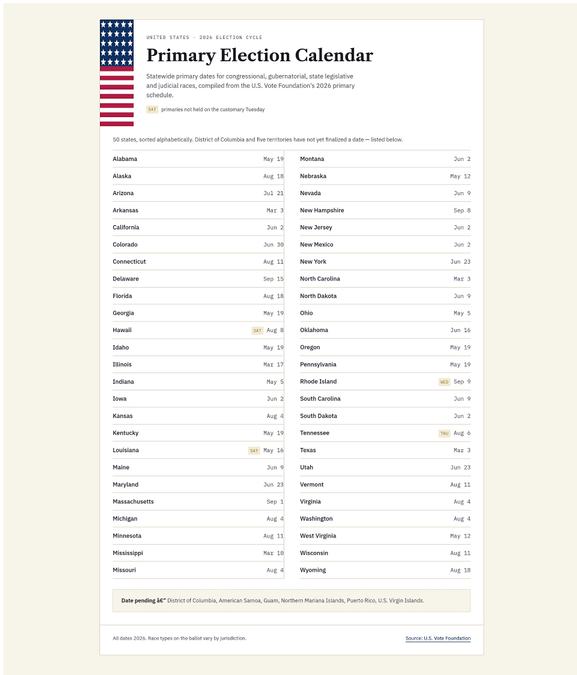Select the Texas row
577x675 pixels.
(x=385, y=450)
